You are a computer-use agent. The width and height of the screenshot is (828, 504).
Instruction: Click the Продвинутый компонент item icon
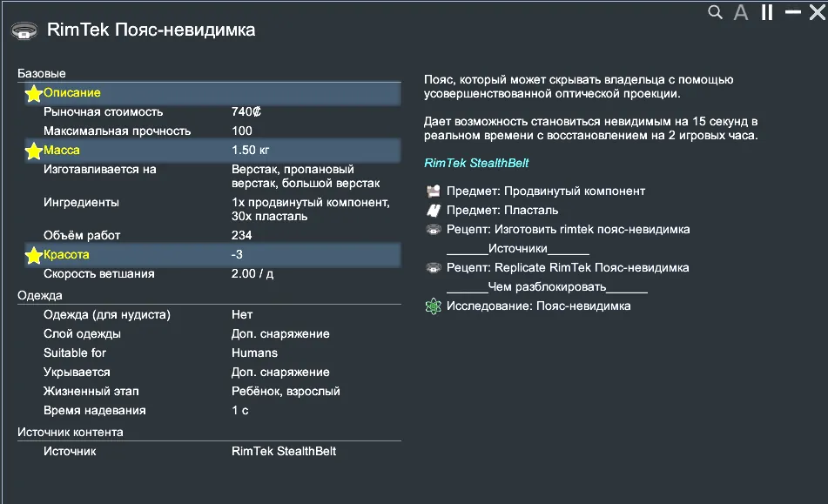coord(434,192)
